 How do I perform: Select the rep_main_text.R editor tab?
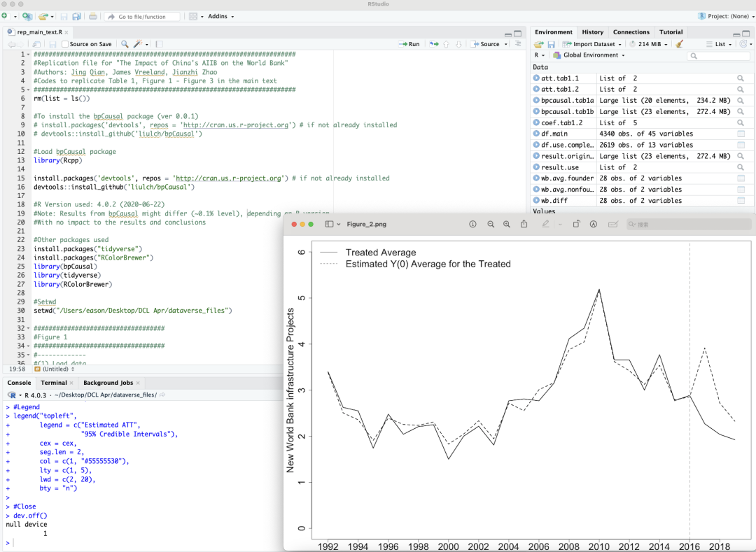pyautogui.click(x=39, y=32)
